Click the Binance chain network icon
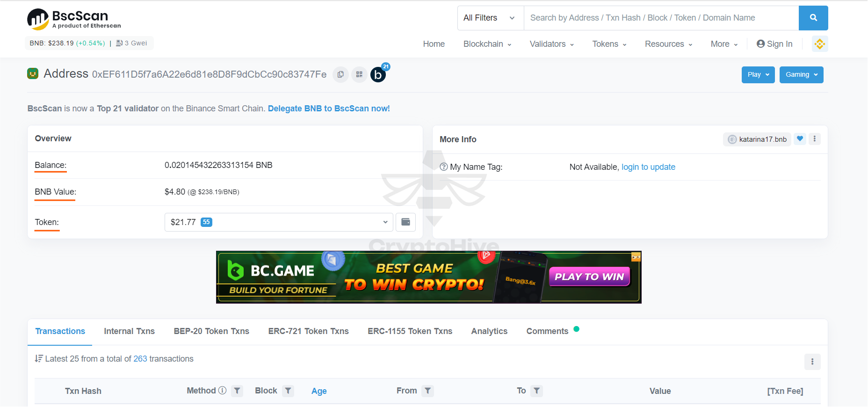 click(820, 44)
